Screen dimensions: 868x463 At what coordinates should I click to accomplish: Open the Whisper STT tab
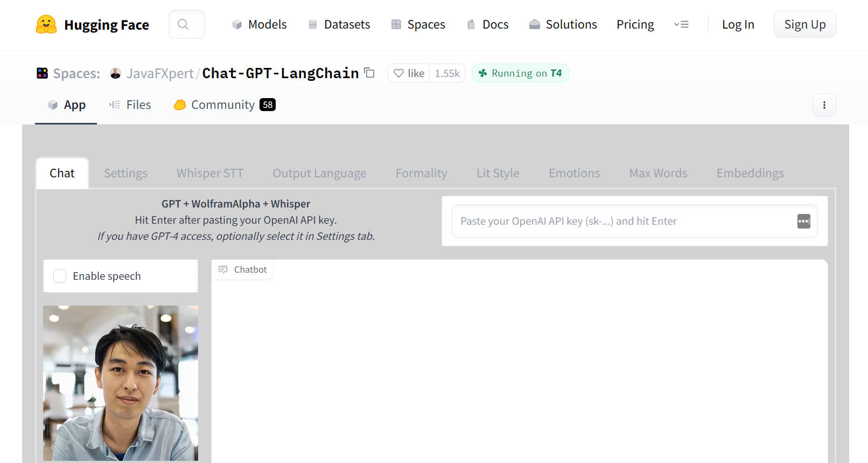(x=210, y=173)
